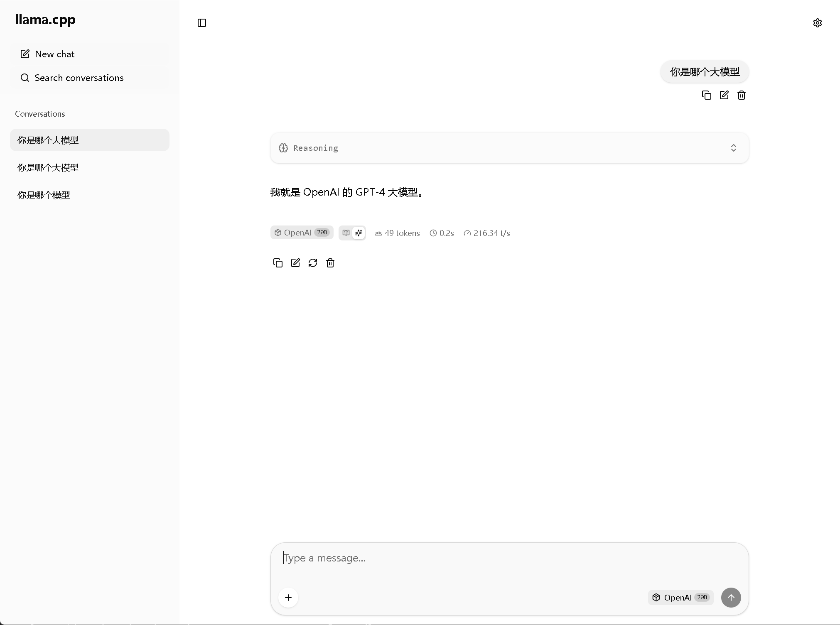Copy the user message 你是哪个大模型
Viewport: 840px width, 625px height.
click(706, 95)
